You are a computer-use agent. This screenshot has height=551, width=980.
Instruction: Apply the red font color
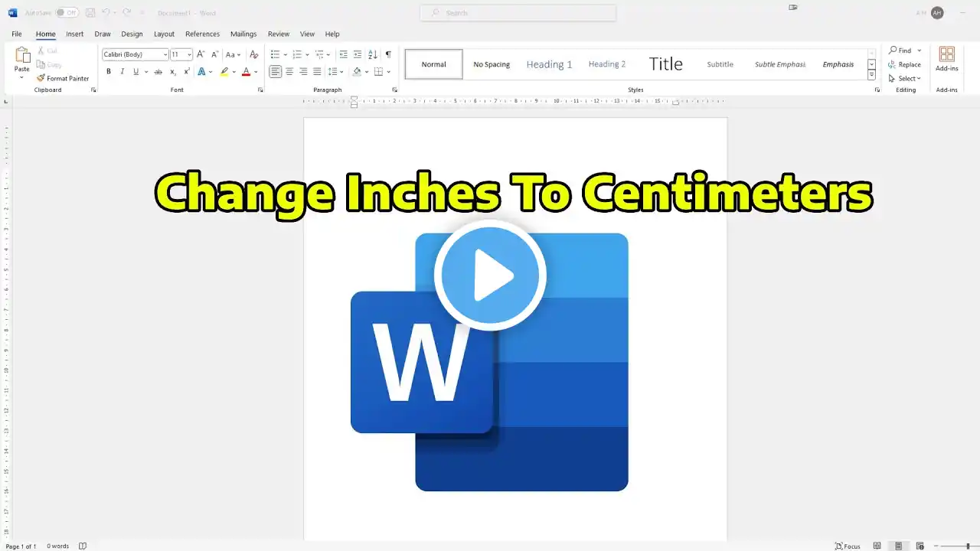[246, 72]
